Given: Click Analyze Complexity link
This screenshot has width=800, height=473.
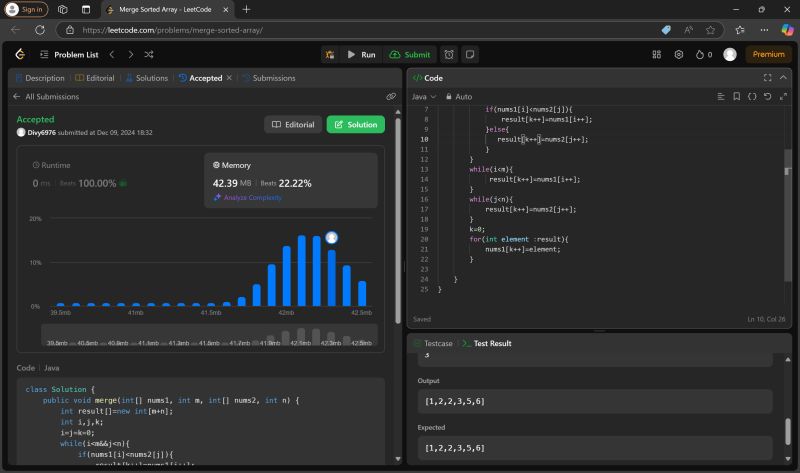Looking at the screenshot, I should pyautogui.click(x=247, y=197).
